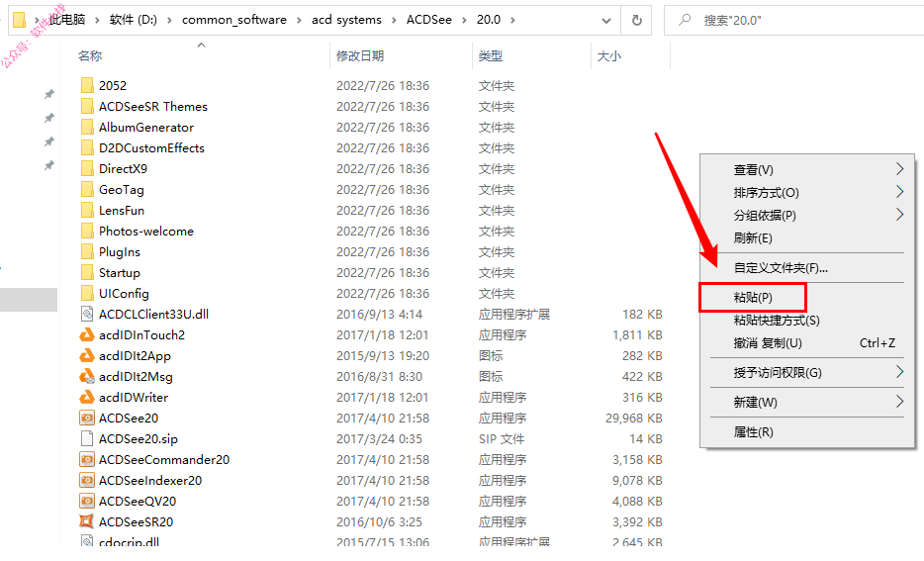Go to acd systems in breadcrumb

(x=346, y=20)
